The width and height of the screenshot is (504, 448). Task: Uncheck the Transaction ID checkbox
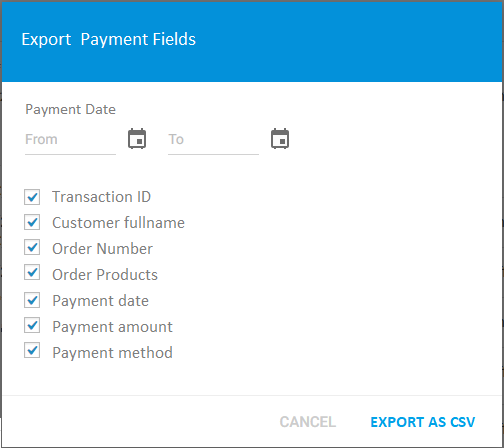[x=32, y=197]
